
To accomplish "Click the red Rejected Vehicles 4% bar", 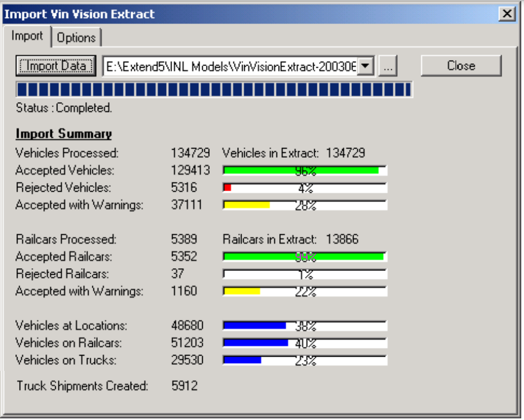I will (304, 188).
